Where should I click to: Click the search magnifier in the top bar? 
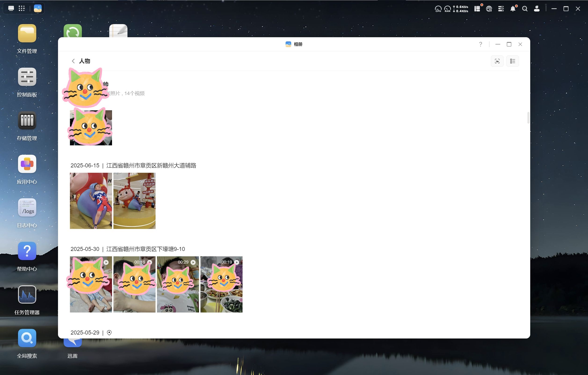pyautogui.click(x=525, y=9)
